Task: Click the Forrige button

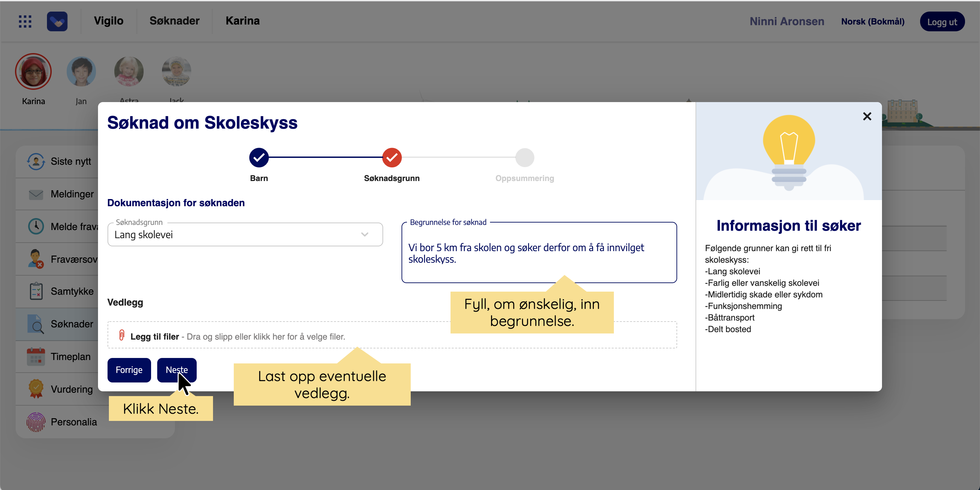Action: click(x=129, y=370)
